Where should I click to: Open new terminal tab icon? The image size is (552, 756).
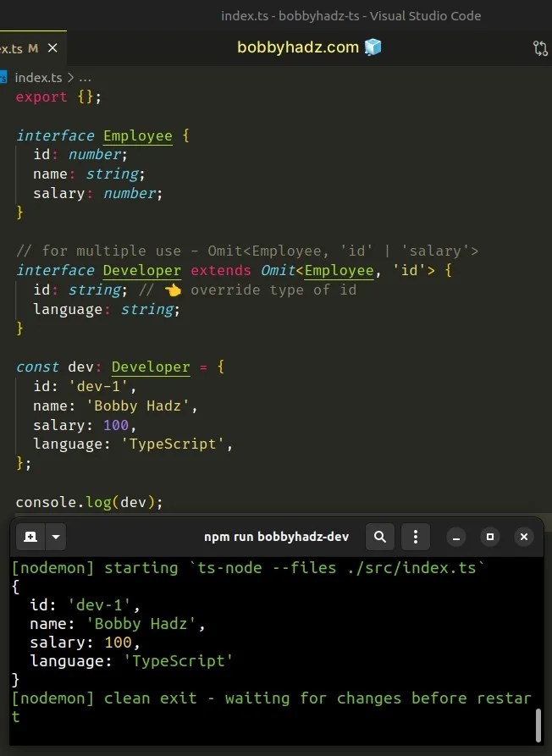[30, 537]
